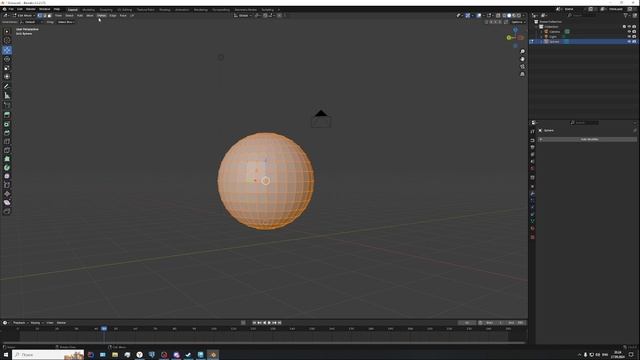The image size is (640, 360).
Task: Toggle Camera visibility eye in outliner
Action: click(629, 31)
